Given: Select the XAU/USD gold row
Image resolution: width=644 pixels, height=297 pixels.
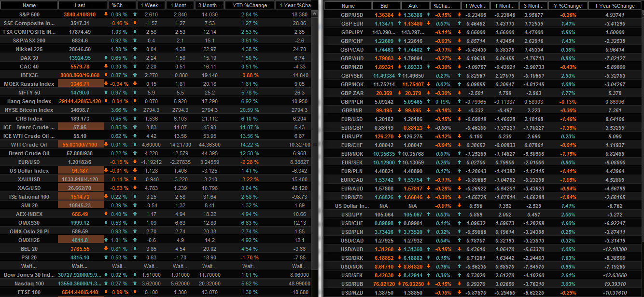Looking at the screenshot, I should tap(29, 179).
